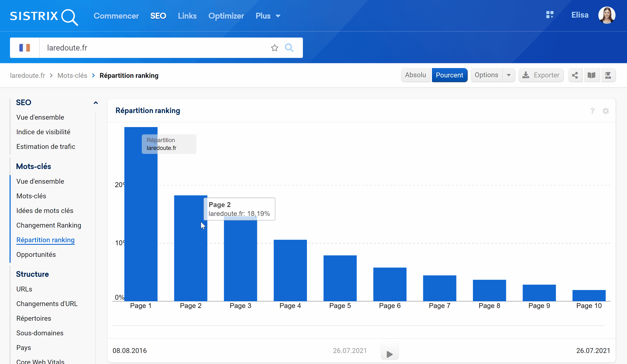627x364 pixels.
Task: Click the Répartition laredoute.fr legend
Action: [169, 144]
